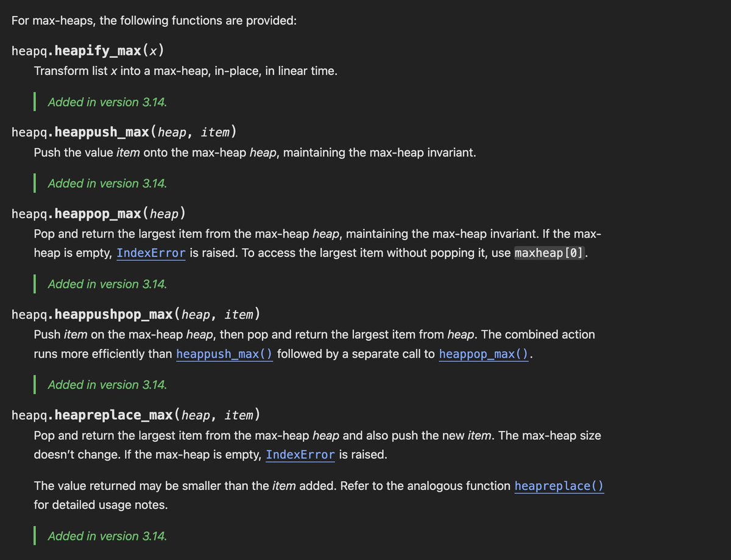
Task: Click the 'Transform list x into a max-heap' description
Action: click(185, 71)
